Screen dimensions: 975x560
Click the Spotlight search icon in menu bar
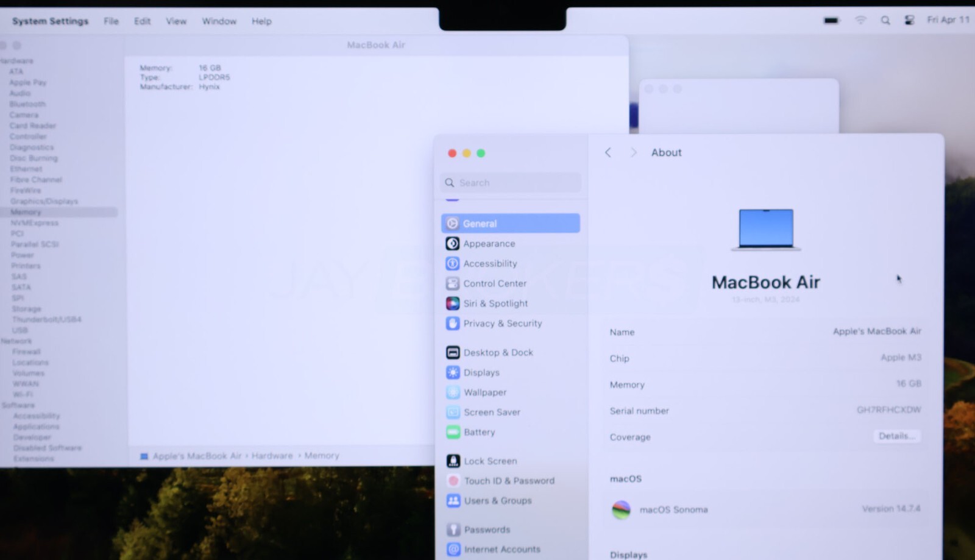pyautogui.click(x=885, y=21)
